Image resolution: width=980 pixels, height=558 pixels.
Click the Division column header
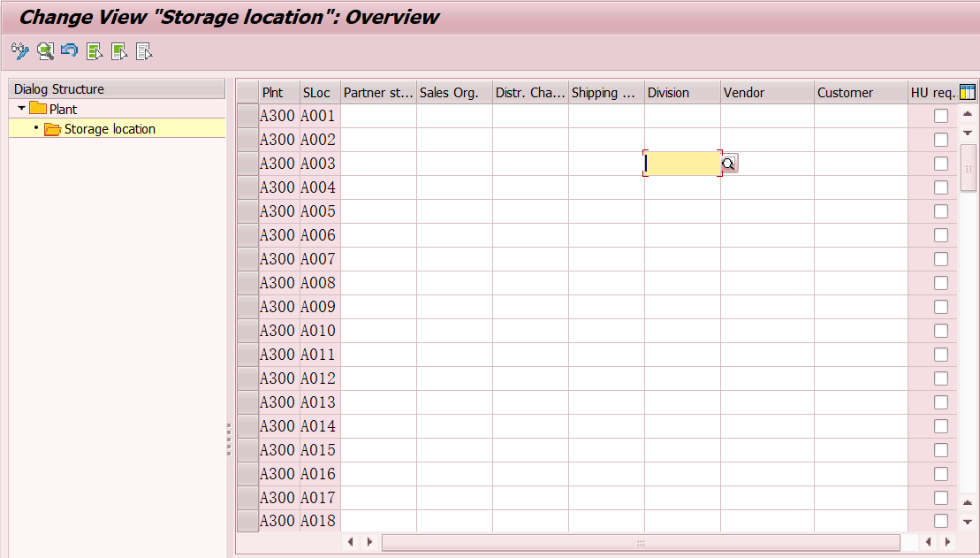682,93
